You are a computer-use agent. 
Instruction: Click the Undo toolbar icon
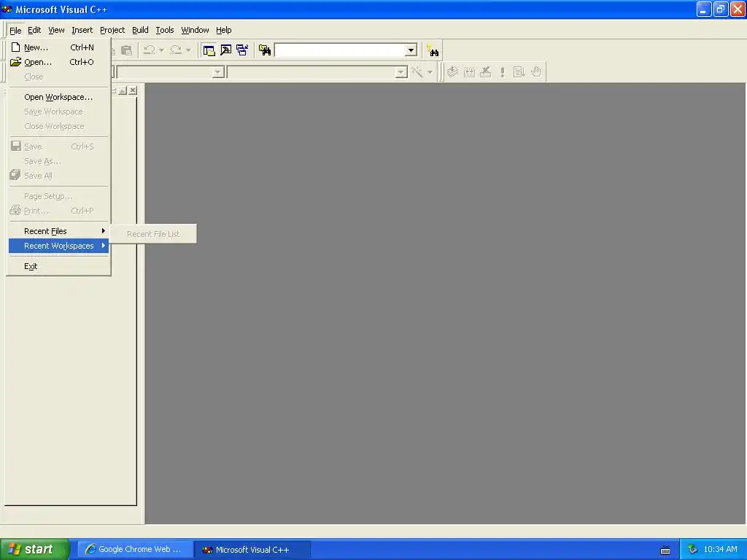pos(150,50)
